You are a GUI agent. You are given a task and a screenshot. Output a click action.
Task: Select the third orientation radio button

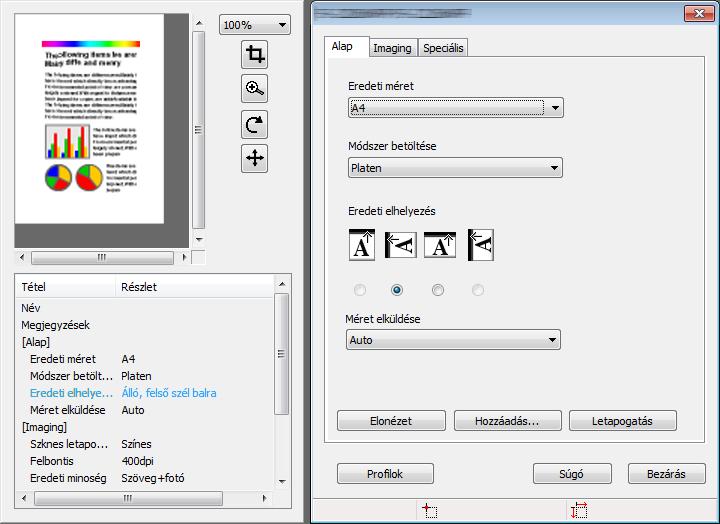(438, 290)
